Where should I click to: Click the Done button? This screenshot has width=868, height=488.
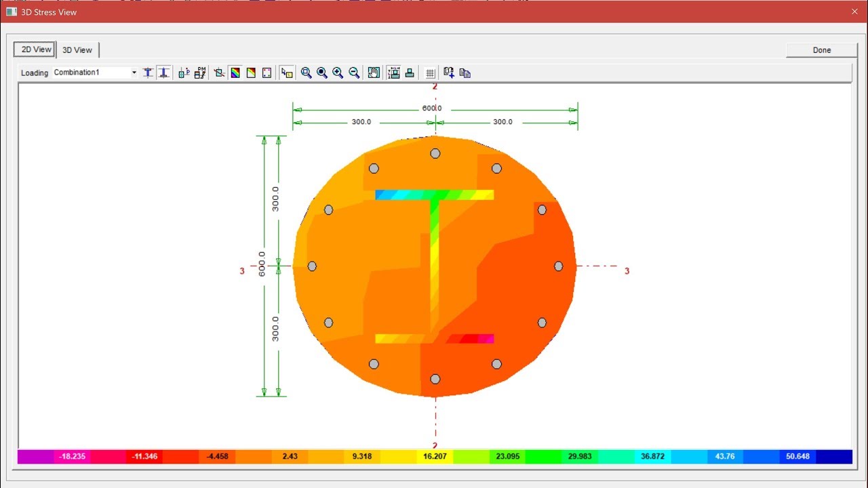pyautogui.click(x=821, y=50)
